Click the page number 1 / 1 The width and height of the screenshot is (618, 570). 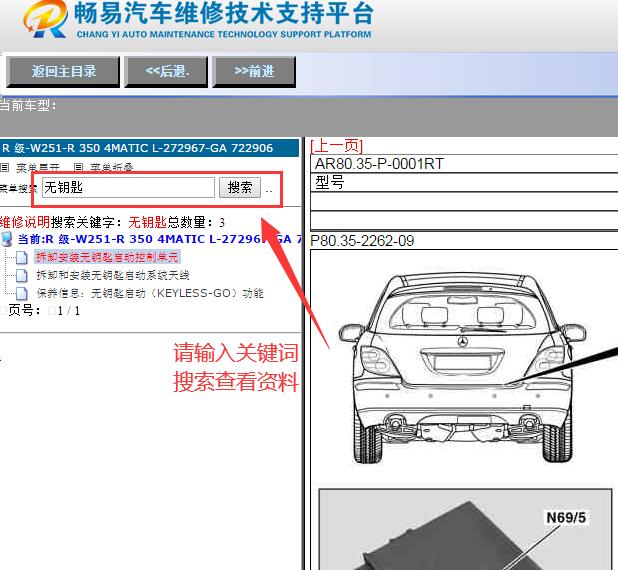click(69, 311)
